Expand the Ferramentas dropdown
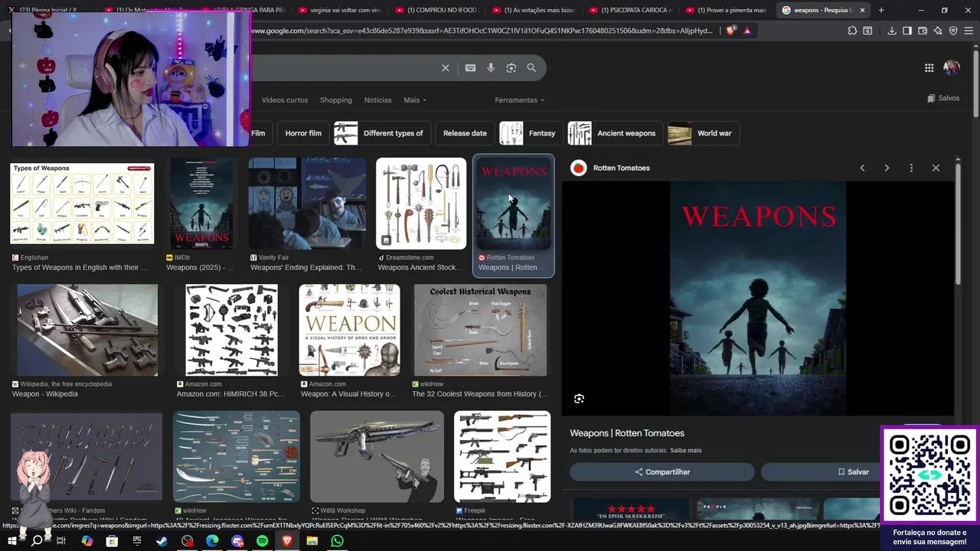The height and width of the screenshot is (551, 980). (520, 100)
